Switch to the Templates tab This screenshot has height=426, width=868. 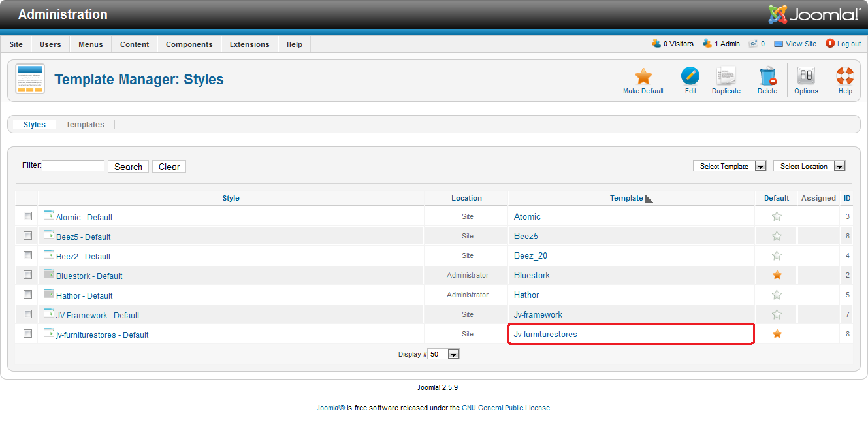[85, 124]
